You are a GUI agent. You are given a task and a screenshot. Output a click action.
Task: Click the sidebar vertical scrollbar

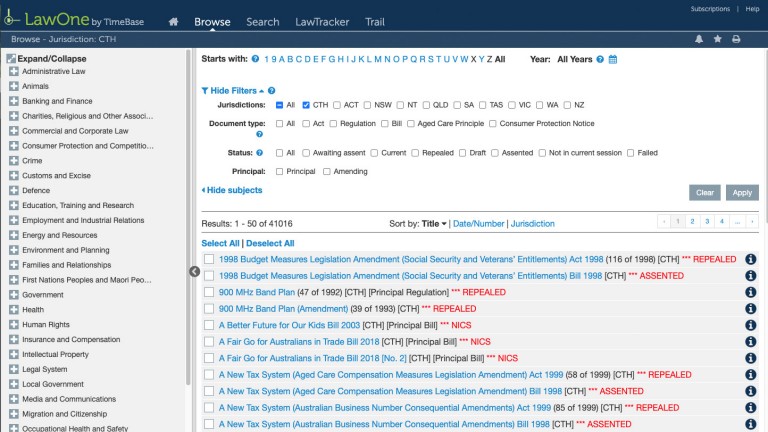click(188, 217)
